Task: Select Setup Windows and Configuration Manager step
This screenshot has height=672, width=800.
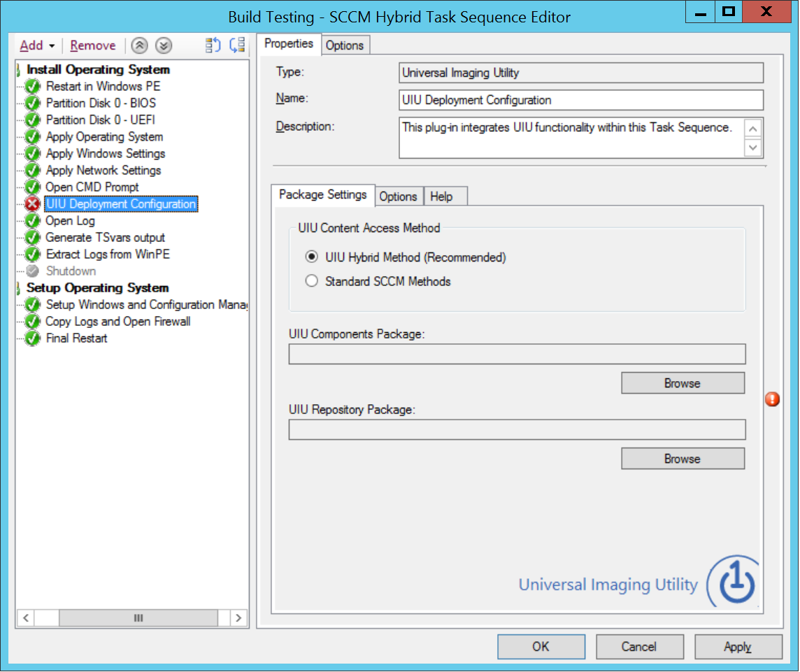Action: (x=146, y=305)
